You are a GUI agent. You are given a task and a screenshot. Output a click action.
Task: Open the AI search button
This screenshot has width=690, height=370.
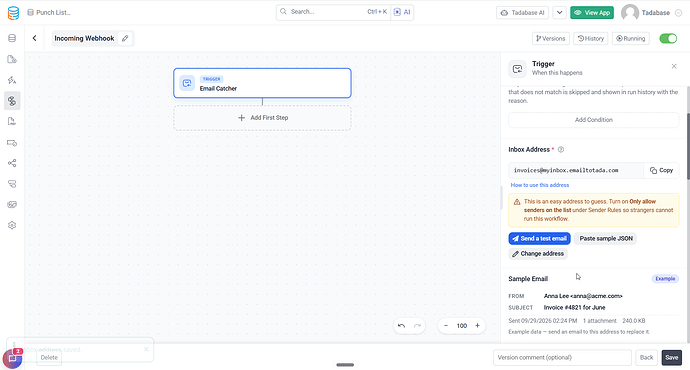402,12
